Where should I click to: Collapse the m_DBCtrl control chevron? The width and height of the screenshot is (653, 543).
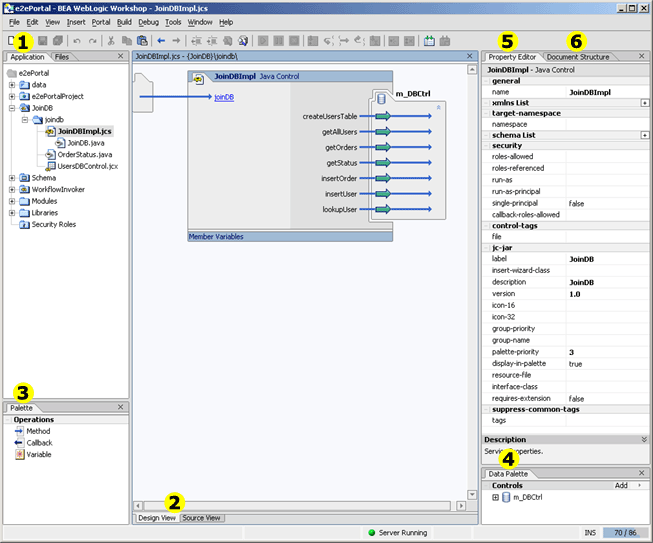coord(439,107)
